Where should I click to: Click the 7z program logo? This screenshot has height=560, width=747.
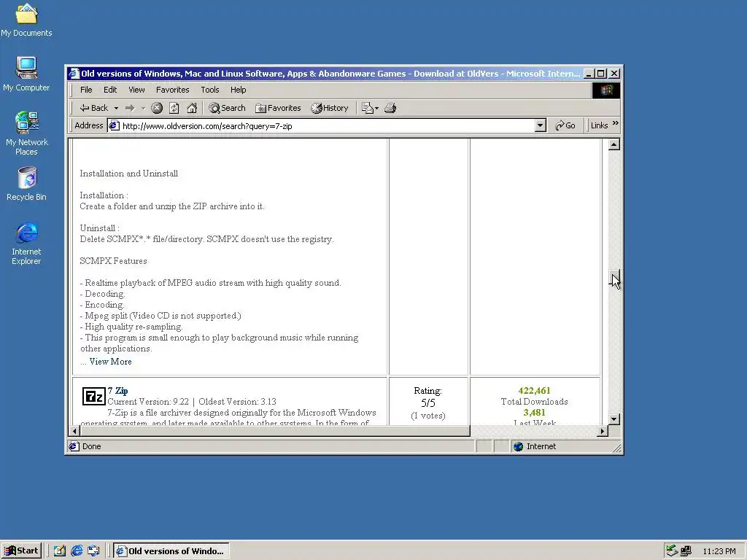pos(93,396)
